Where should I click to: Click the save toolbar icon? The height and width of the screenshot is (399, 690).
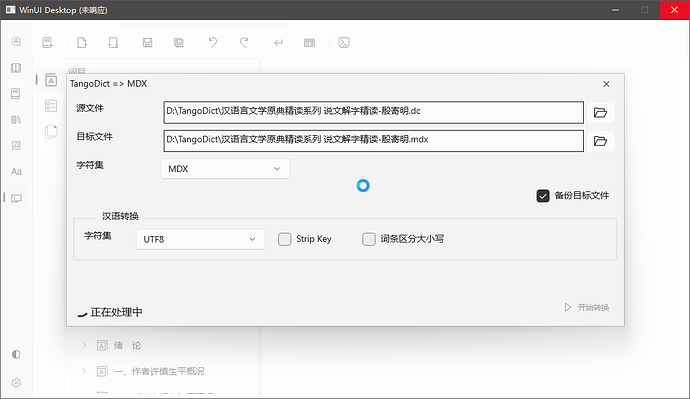coord(147,43)
